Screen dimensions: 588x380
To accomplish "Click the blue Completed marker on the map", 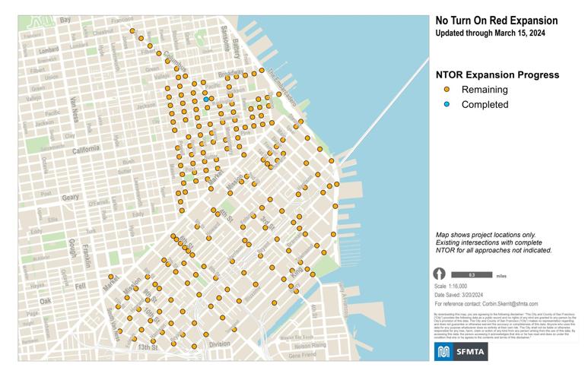I will point(205,99).
